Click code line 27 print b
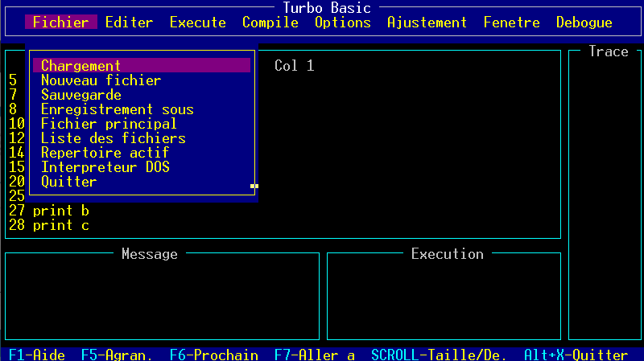Viewport: 644px width, 361px height. click(x=49, y=211)
